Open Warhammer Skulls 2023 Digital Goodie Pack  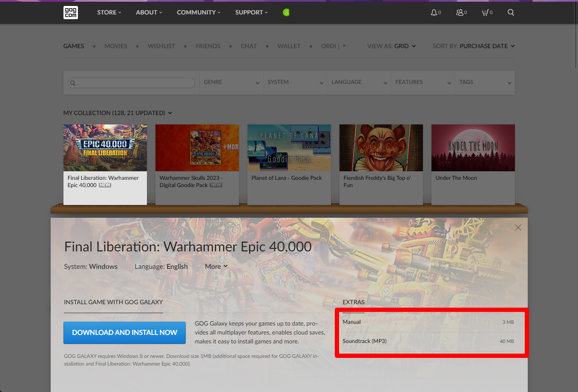pyautogui.click(x=197, y=164)
